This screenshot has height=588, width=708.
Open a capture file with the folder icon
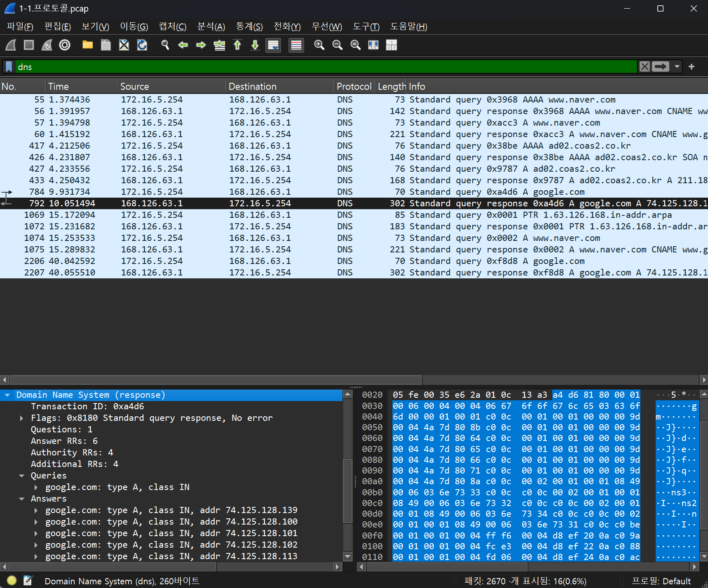87,45
